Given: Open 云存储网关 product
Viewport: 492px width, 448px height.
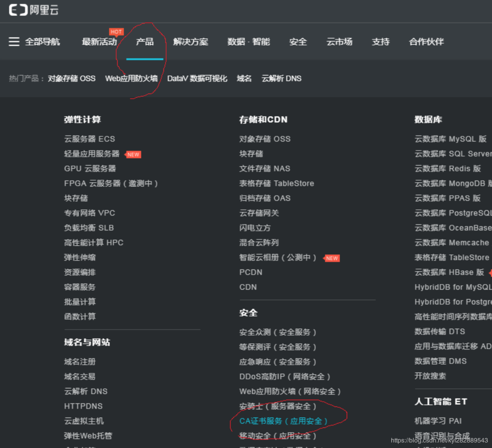Looking at the screenshot, I should [x=259, y=213].
